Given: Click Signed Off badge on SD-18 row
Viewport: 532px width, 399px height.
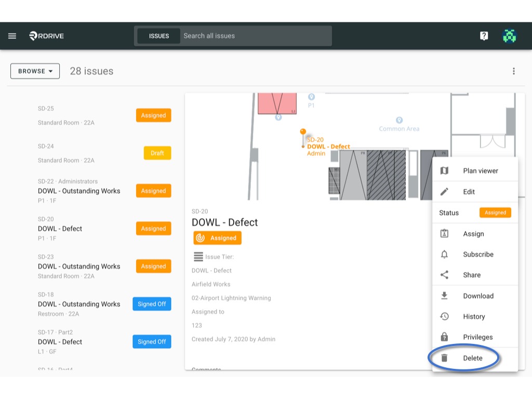Looking at the screenshot, I should [x=152, y=304].
